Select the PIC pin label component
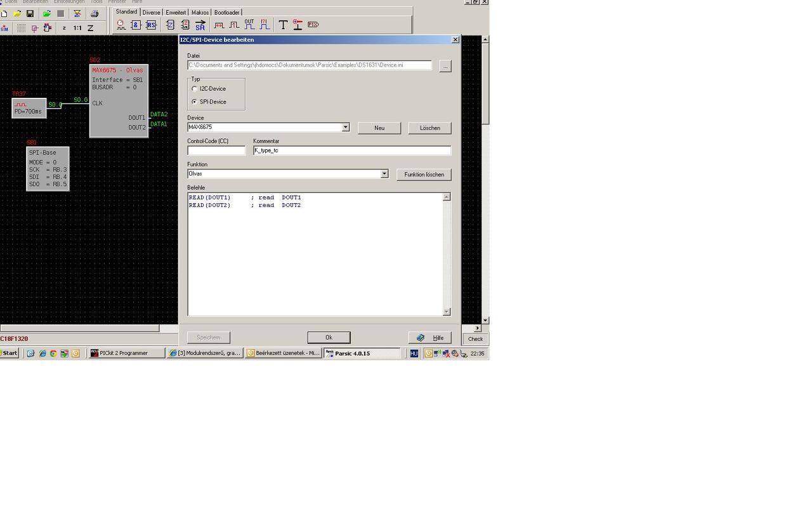Screen dimensions: 812x513 313,25
